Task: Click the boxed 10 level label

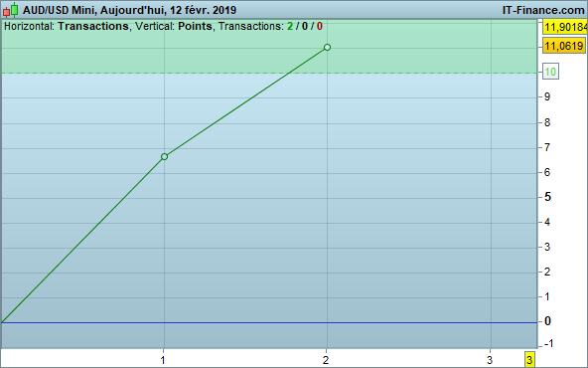Action: pyautogui.click(x=550, y=72)
